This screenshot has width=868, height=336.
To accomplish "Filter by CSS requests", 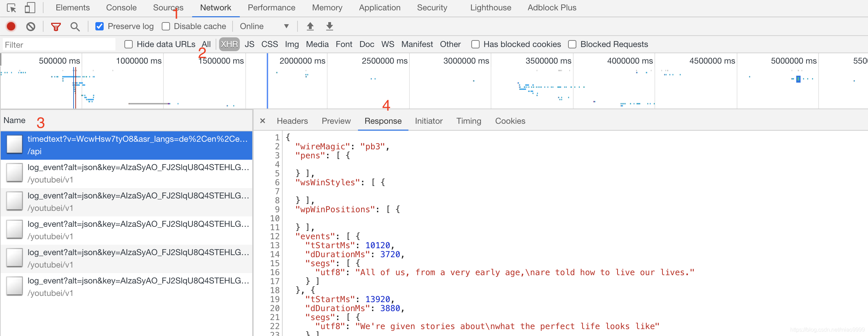I will pos(270,44).
